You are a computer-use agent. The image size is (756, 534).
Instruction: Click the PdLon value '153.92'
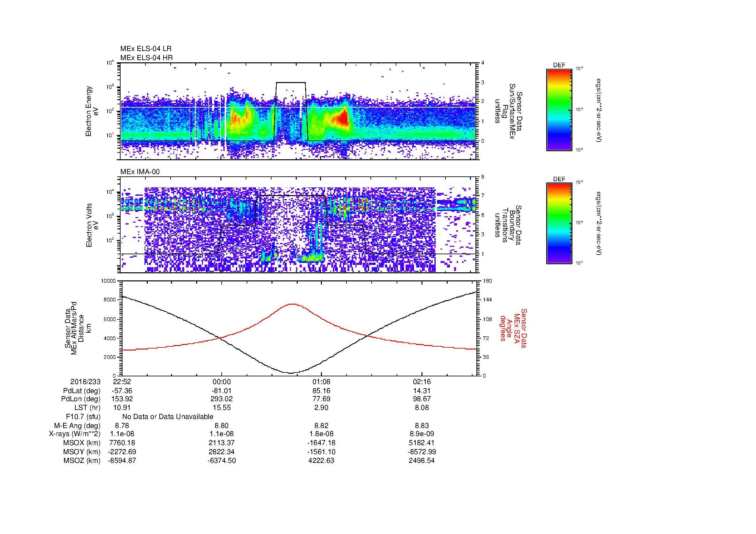click(122, 399)
